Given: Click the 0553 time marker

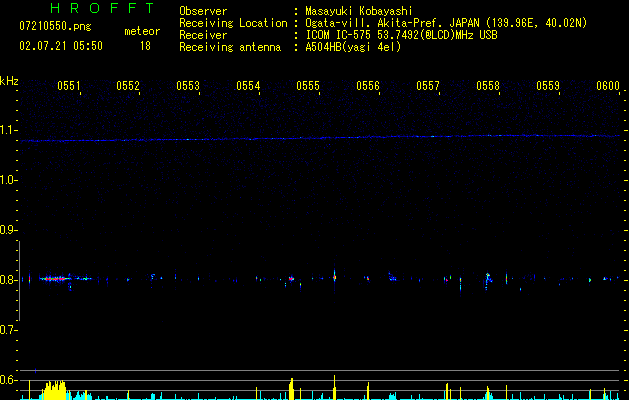Looking at the screenshot, I should pyautogui.click(x=188, y=86).
